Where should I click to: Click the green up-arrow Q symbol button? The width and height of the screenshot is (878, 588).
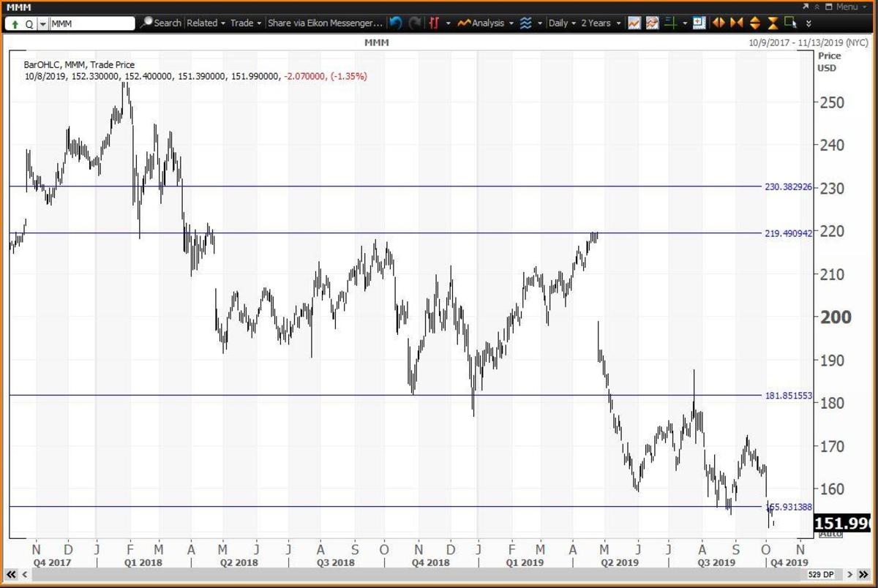pyautogui.click(x=20, y=23)
